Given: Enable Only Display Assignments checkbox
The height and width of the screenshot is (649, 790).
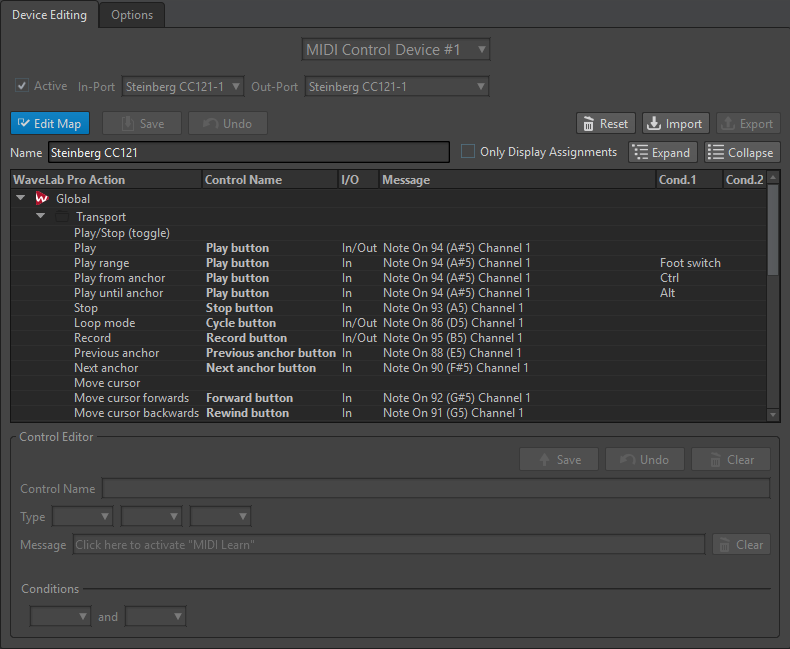Looking at the screenshot, I should click(x=468, y=152).
